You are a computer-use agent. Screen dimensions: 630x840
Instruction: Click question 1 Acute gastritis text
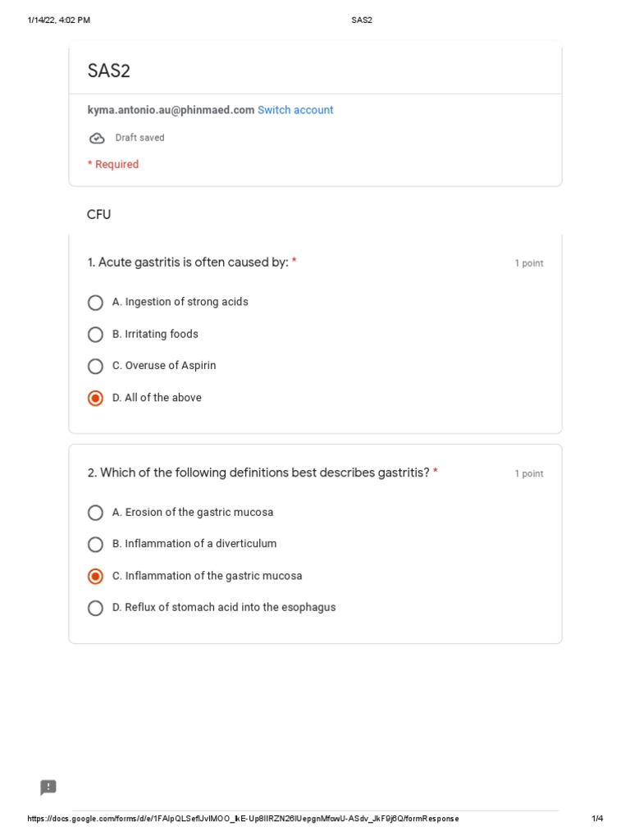pyautogui.click(x=188, y=262)
